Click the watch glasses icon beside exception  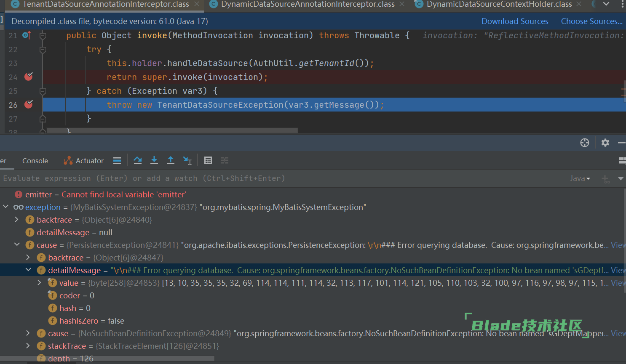coord(19,207)
